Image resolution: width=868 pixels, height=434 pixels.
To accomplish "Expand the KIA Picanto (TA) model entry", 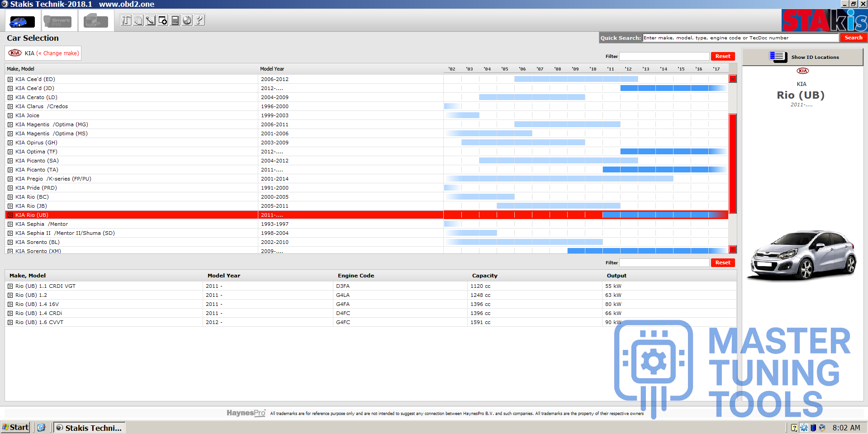I will 10,170.
